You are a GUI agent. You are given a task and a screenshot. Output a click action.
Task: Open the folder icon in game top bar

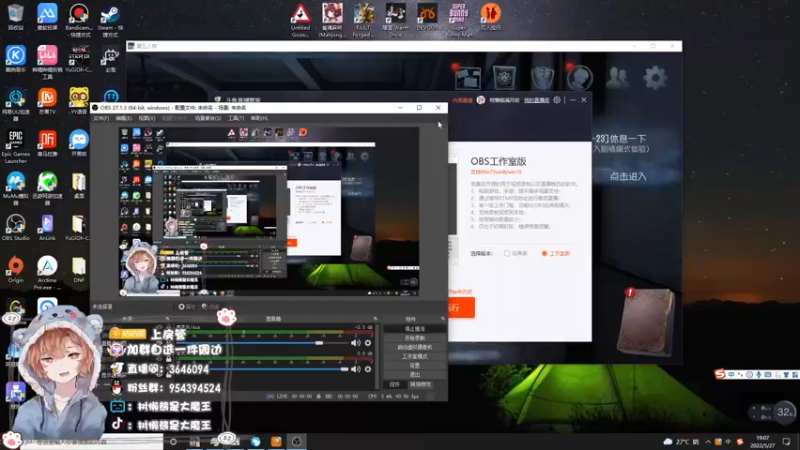468,78
